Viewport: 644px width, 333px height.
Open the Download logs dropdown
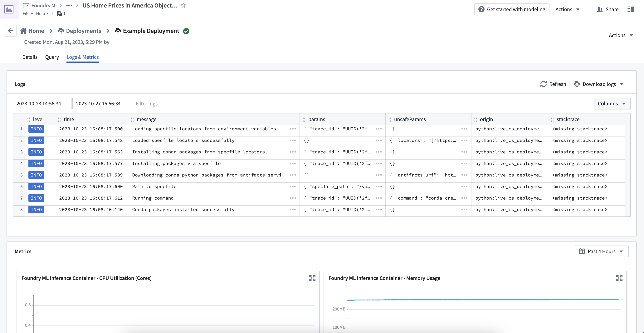pos(598,84)
